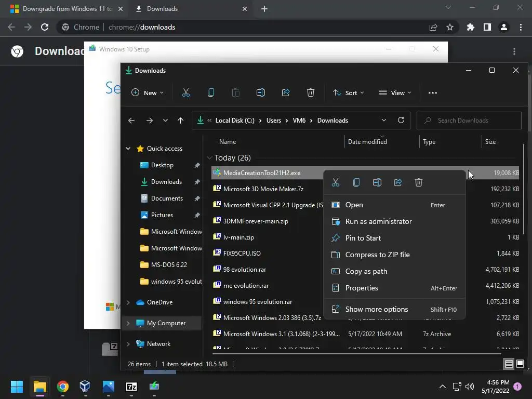The width and height of the screenshot is (532, 399).
Task: Refresh the Downloads folder view
Action: [401, 120]
